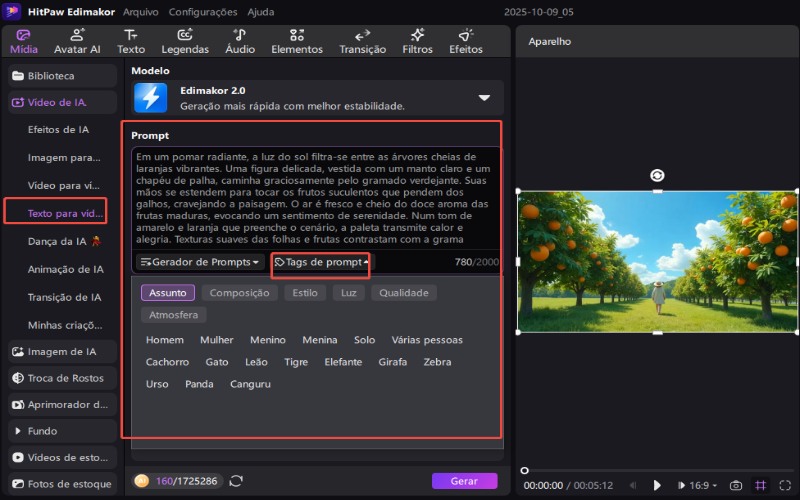This screenshot has width=800, height=500.
Task: Toggle the crop grid icon
Action: coord(760,485)
